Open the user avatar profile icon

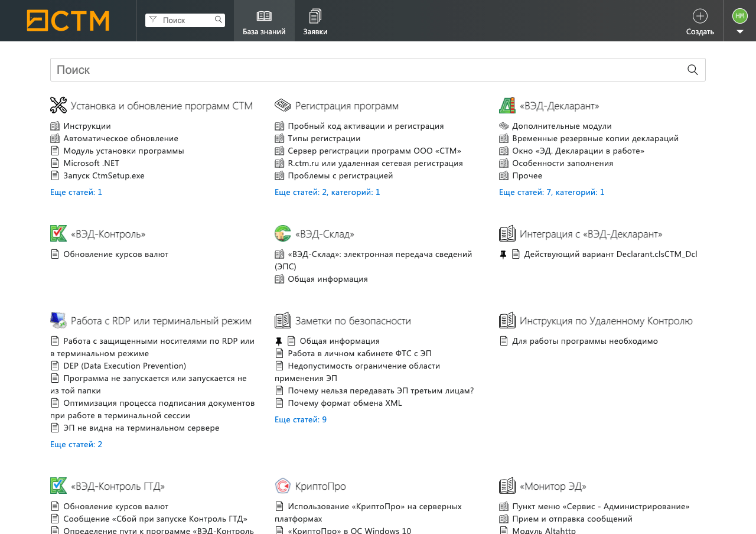(740, 16)
